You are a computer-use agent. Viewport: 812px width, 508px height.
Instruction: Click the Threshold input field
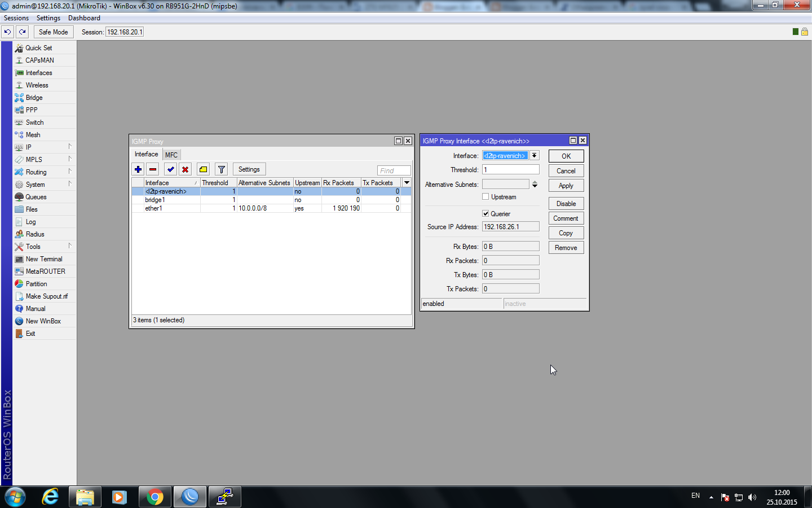(511, 169)
